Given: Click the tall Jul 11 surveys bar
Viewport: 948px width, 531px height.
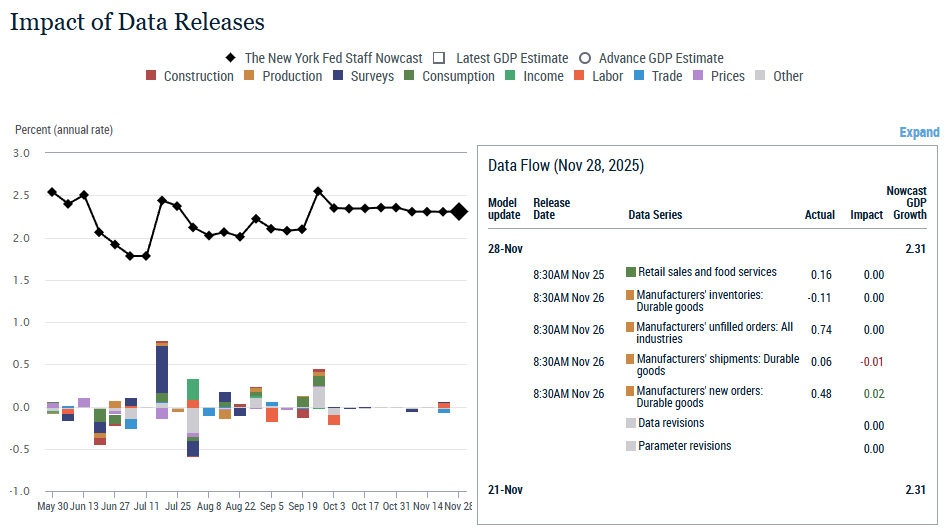Looking at the screenshot, I should [x=162, y=370].
